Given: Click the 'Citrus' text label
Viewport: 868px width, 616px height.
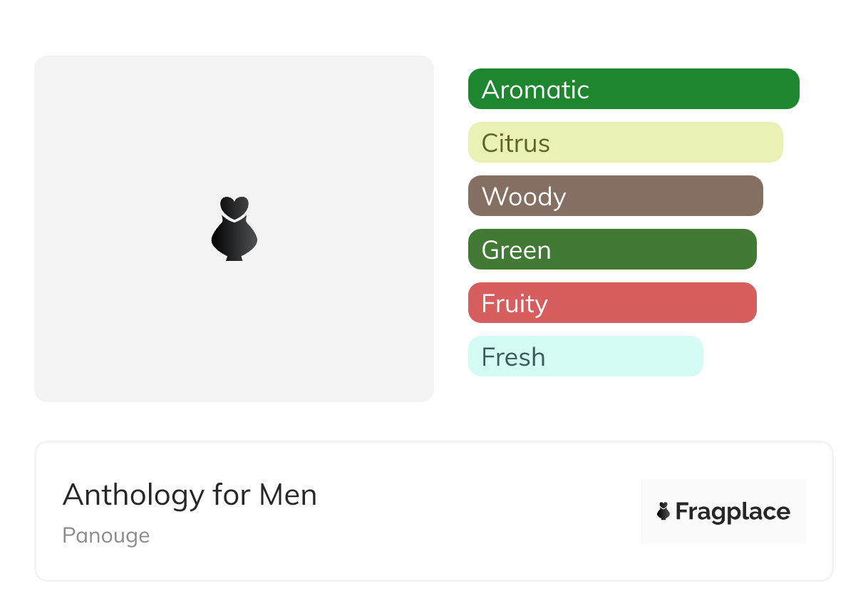Looking at the screenshot, I should (515, 143).
